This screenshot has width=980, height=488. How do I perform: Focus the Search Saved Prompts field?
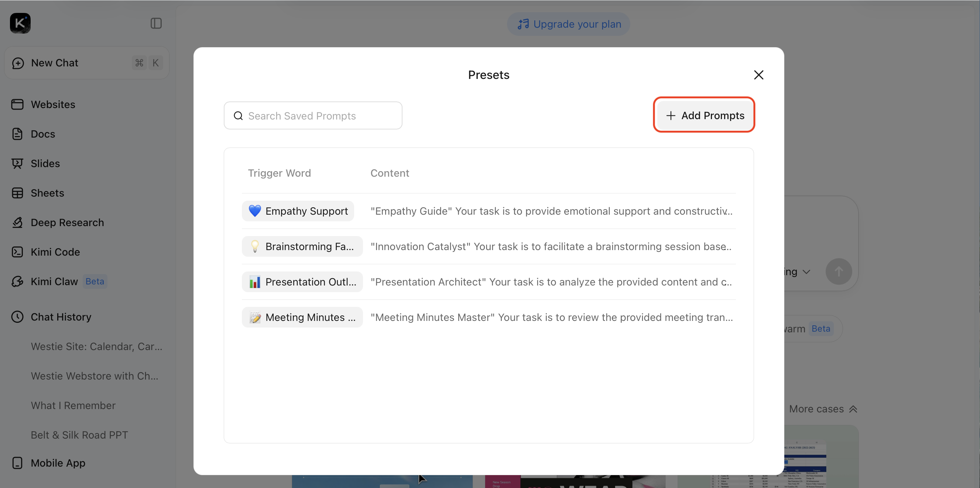(313, 115)
